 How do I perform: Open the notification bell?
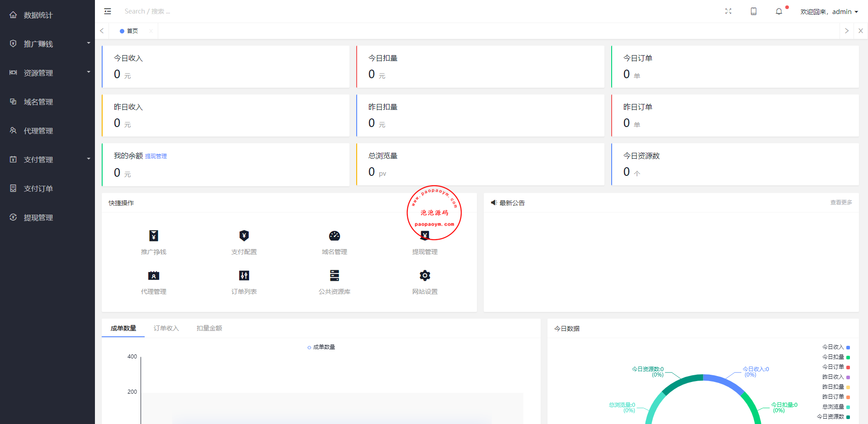779,12
